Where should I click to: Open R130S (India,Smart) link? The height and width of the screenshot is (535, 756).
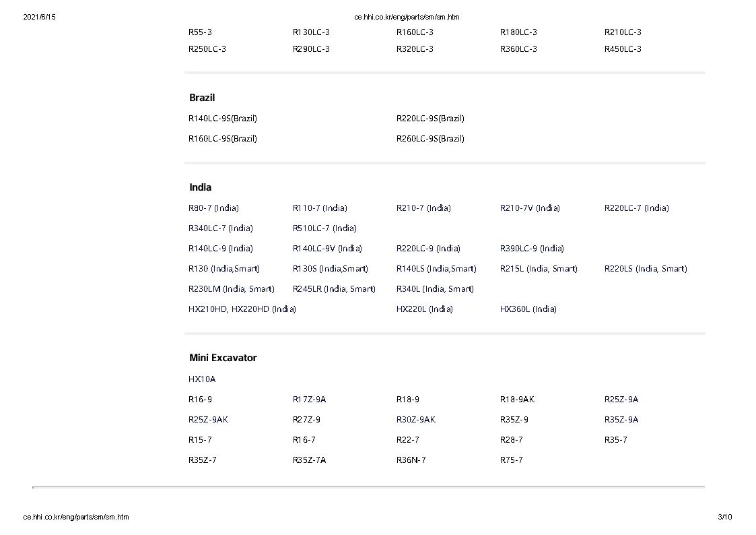pyautogui.click(x=331, y=270)
